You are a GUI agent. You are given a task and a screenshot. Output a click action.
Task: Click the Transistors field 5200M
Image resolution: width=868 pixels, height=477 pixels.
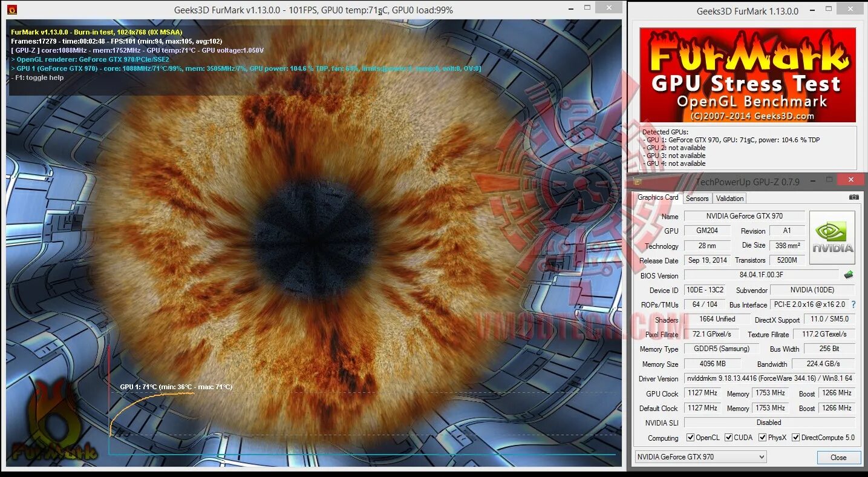(787, 260)
